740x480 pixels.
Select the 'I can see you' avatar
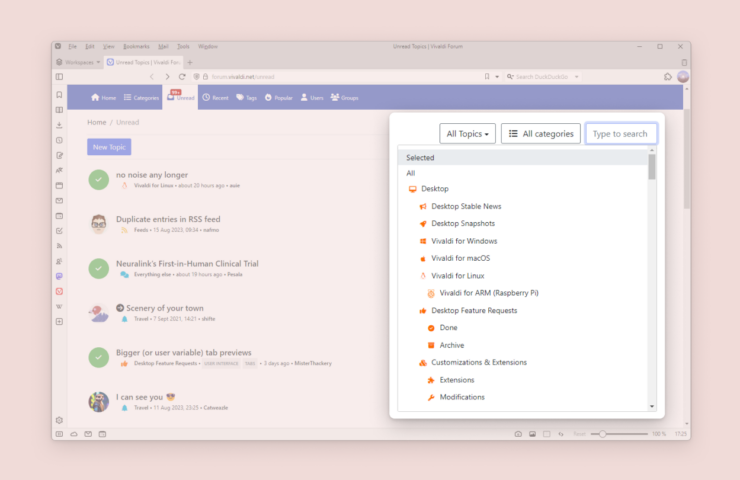tap(99, 402)
